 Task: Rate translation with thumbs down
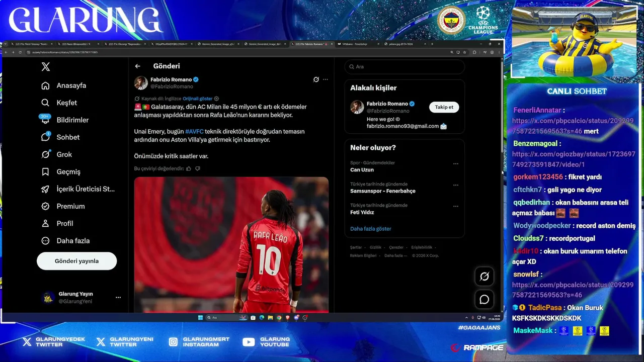coord(198,168)
